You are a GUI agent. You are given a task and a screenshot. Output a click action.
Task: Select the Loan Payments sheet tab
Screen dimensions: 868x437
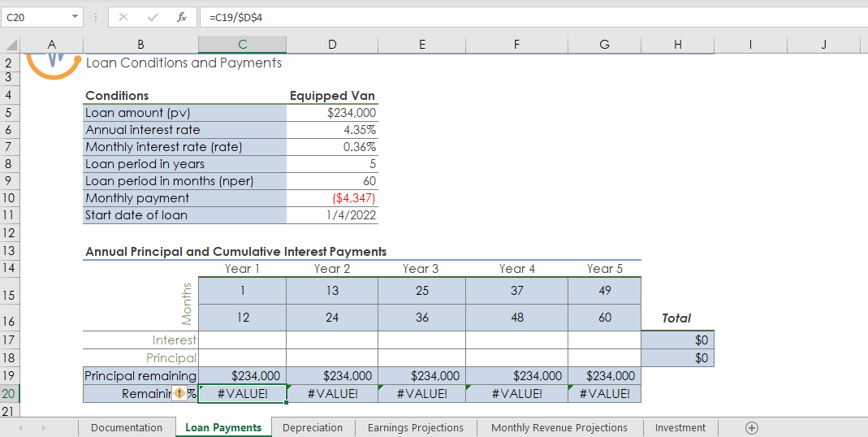coord(223,427)
